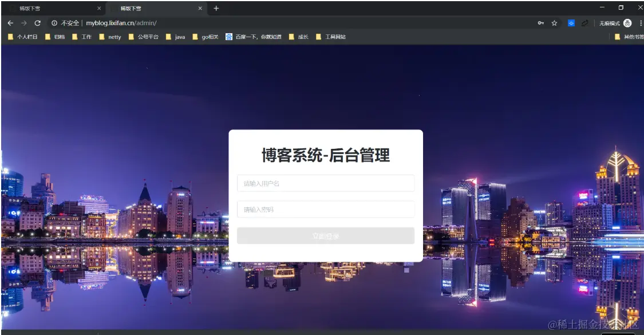Select the active 稀饭下雪 tab
644x335 pixels.
click(x=156, y=8)
